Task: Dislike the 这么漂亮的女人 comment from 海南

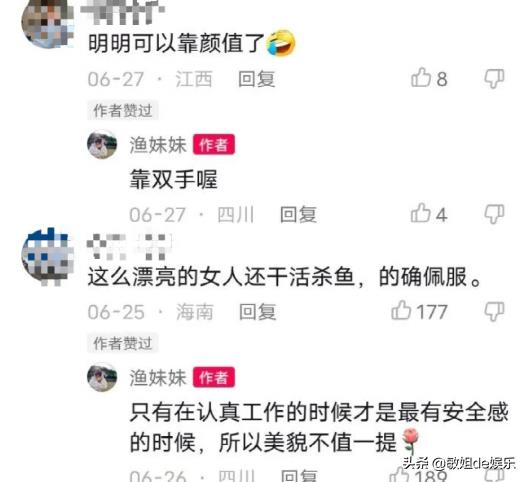Action: (x=494, y=311)
